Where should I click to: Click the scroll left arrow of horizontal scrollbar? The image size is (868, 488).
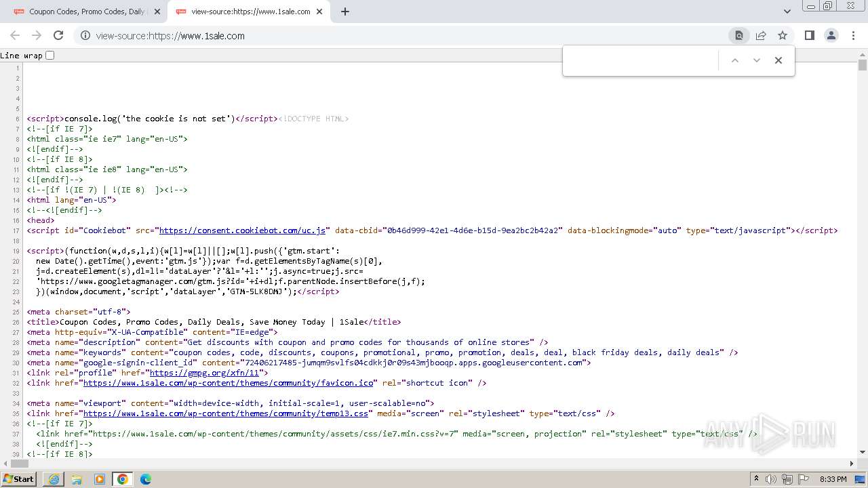tap(5, 464)
